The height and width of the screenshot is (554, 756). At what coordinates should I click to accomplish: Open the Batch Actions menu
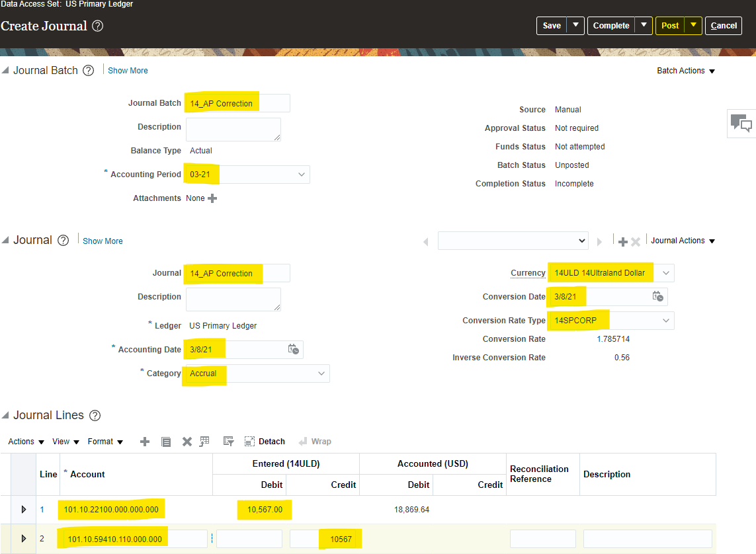point(686,71)
